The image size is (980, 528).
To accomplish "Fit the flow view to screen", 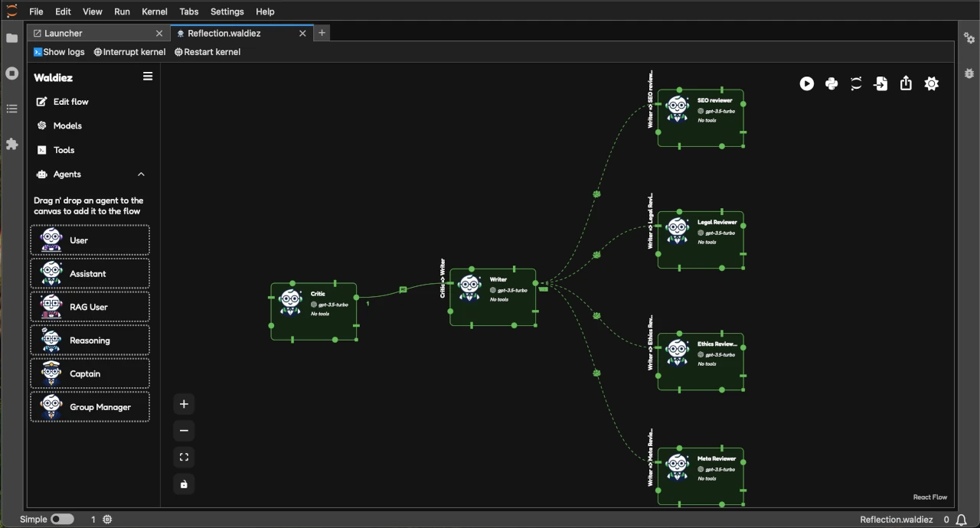I will [x=183, y=457].
